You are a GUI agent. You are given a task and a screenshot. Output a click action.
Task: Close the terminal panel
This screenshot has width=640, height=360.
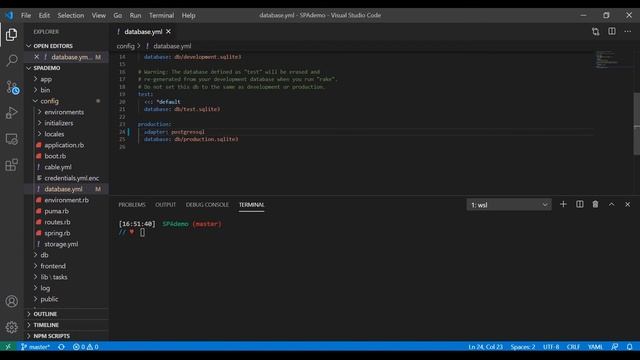(627, 204)
